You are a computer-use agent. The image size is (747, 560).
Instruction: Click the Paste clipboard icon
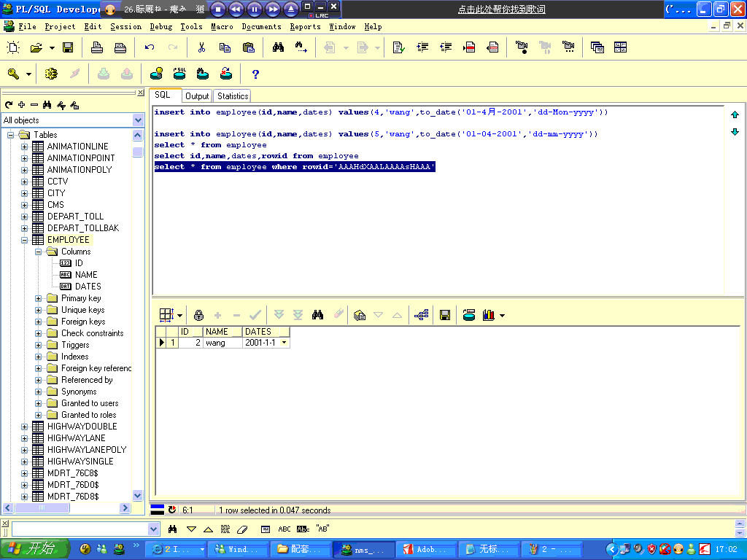[x=248, y=47]
